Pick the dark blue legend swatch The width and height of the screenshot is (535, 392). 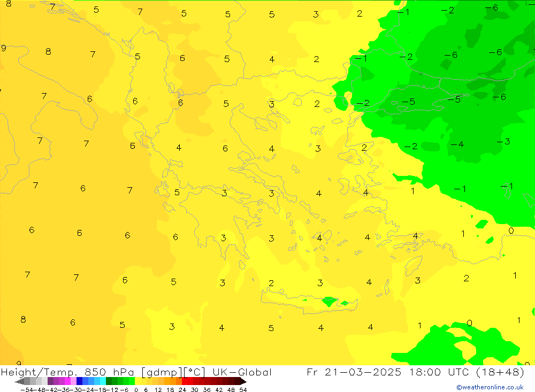tap(80, 381)
